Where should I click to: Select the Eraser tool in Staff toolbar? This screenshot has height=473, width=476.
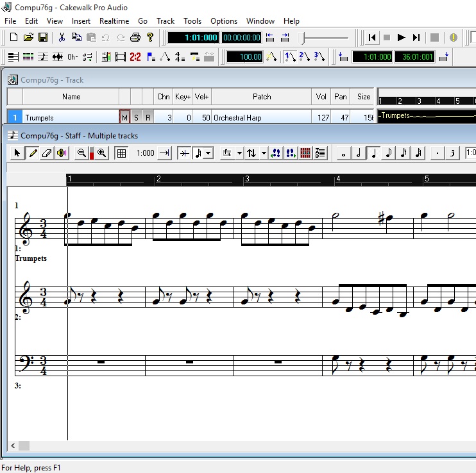pyautogui.click(x=46, y=153)
